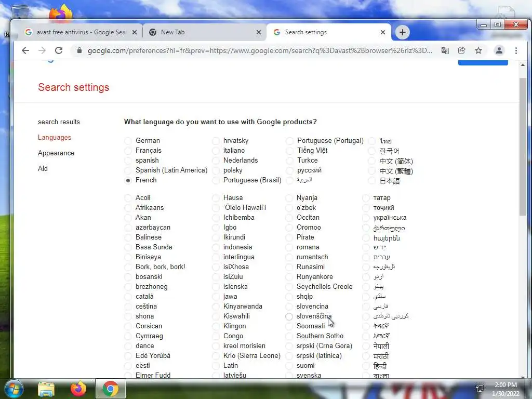The width and height of the screenshot is (532, 399).
Task: Select German language radio button
Action: tap(128, 141)
